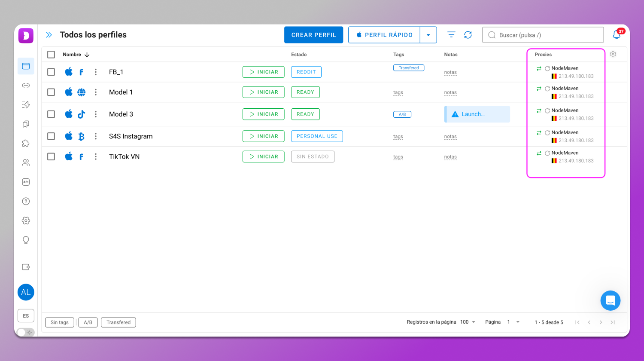Open the records per page dropdown
Viewport: 644px width, 361px height.
tap(468, 322)
